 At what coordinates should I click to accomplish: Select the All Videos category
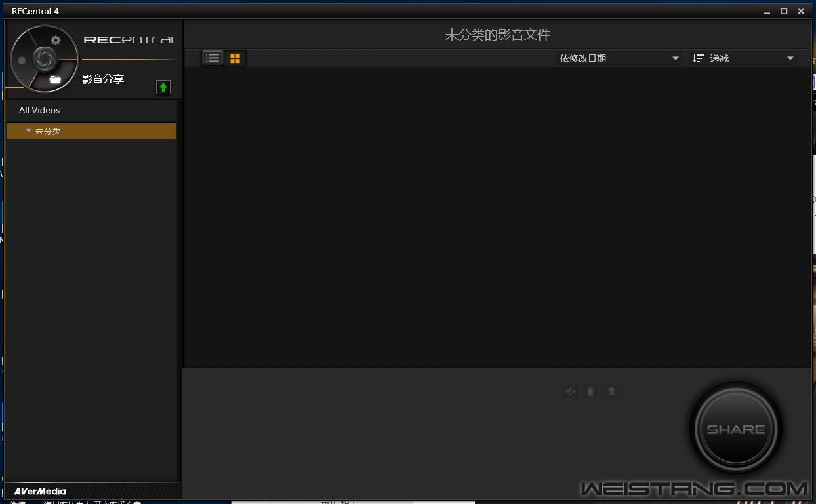pyautogui.click(x=39, y=110)
